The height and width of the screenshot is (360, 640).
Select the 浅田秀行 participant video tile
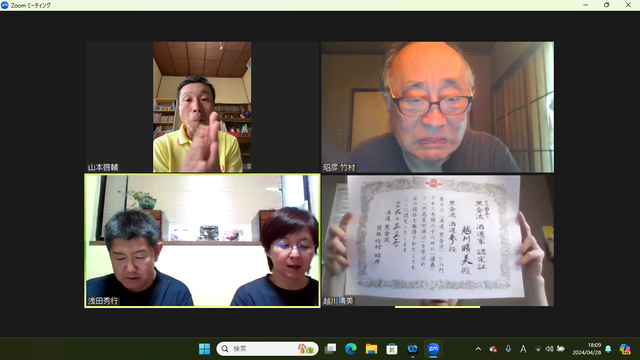(x=202, y=241)
